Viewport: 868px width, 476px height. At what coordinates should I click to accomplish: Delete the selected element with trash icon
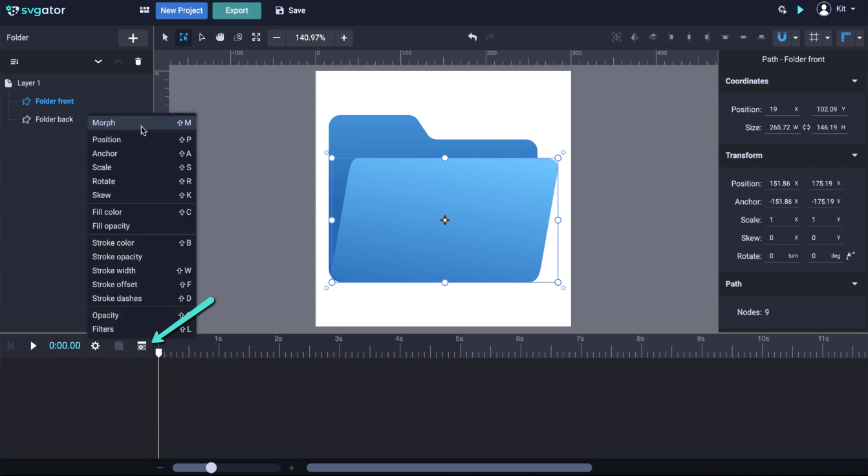[x=138, y=61]
